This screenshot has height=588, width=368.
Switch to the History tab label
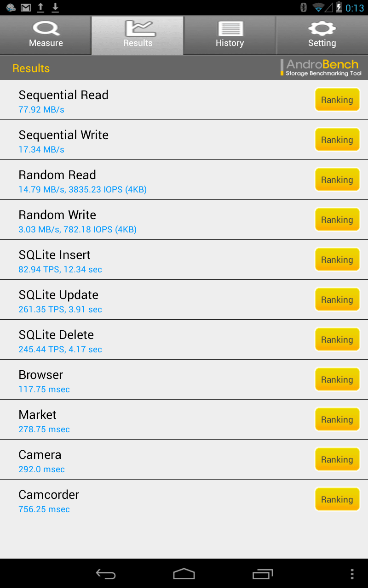230,43
